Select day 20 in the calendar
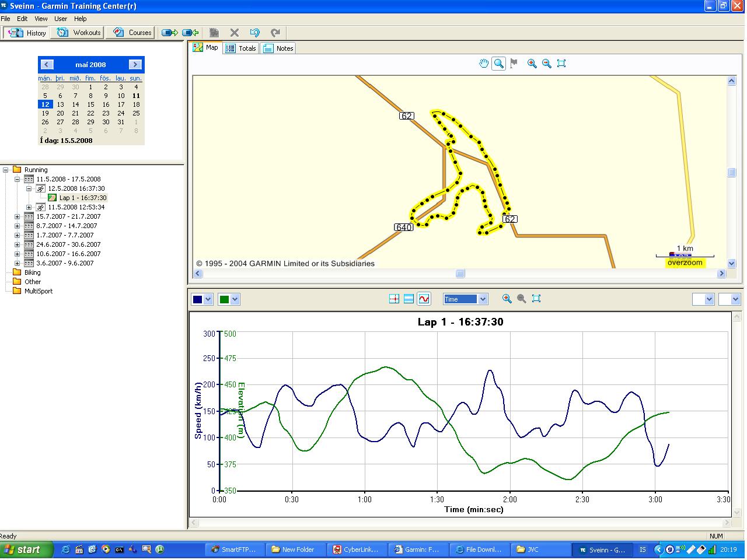The width and height of the screenshot is (747, 560). [x=60, y=113]
